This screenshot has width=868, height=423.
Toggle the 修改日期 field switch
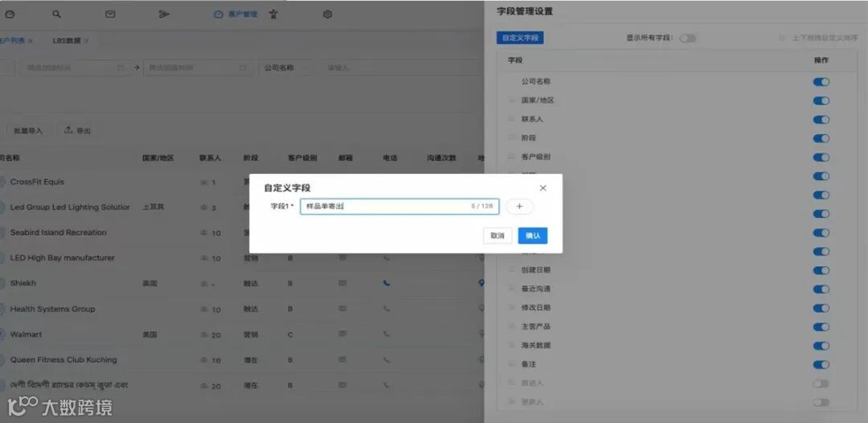pyautogui.click(x=821, y=308)
